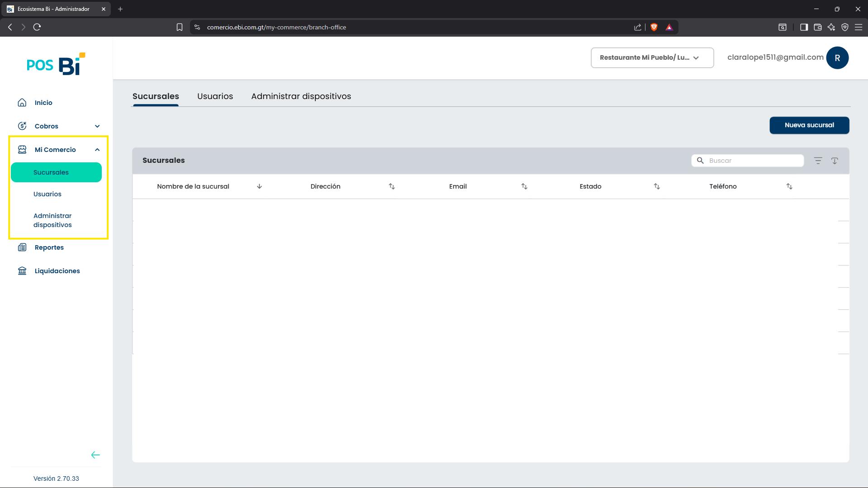Sort the Teléfono column via its arrows
This screenshot has height=488, width=868.
tap(789, 186)
